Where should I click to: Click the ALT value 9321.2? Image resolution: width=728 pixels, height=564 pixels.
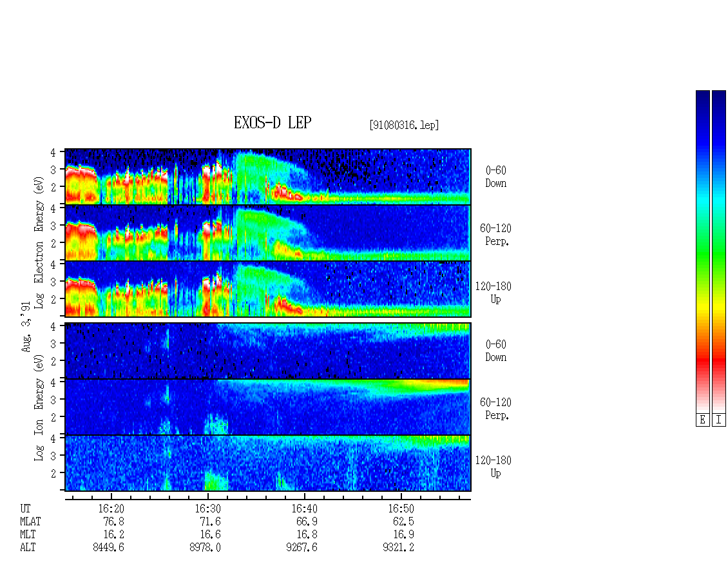click(x=398, y=547)
